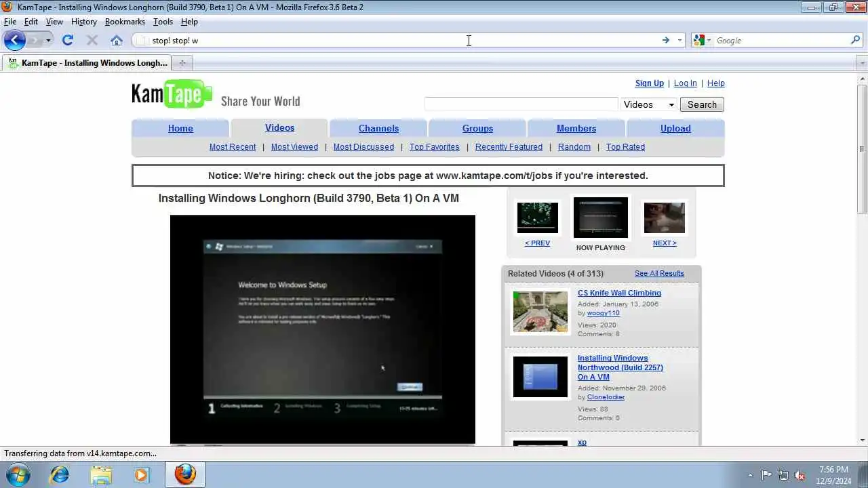This screenshot has height=488, width=868.
Task: Click the KamTape search text field
Action: click(521, 104)
